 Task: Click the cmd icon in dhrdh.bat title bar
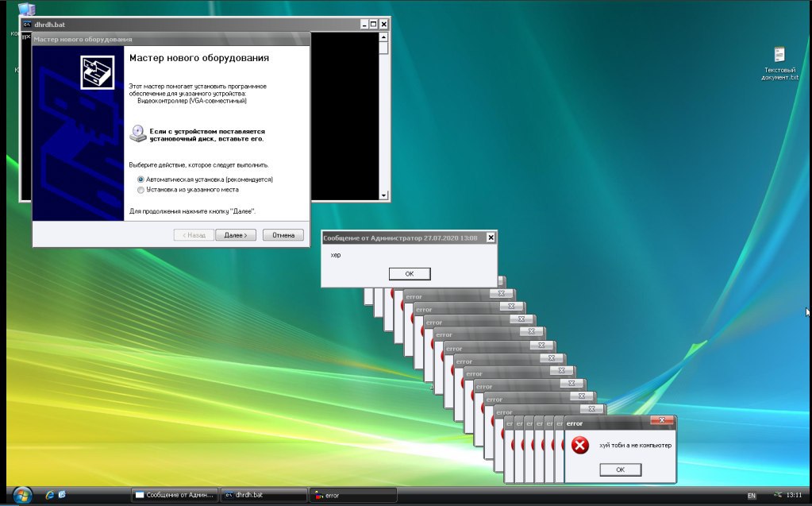pyautogui.click(x=27, y=25)
